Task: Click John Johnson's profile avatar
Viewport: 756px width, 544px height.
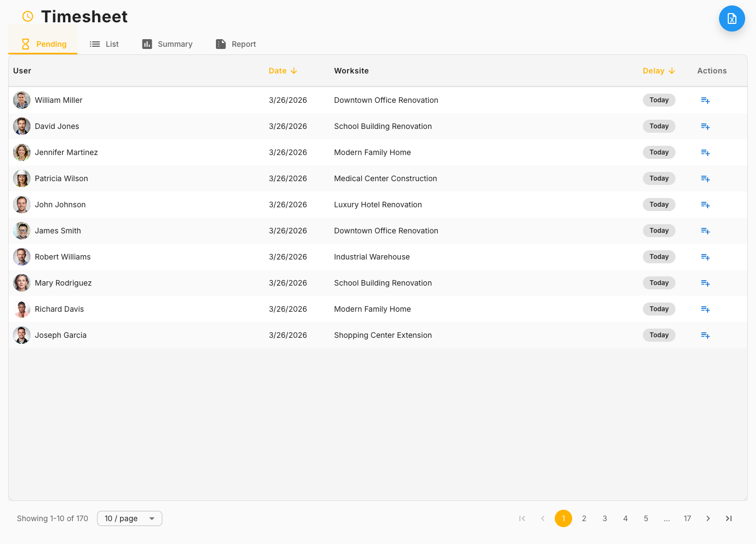Action: (x=21, y=205)
